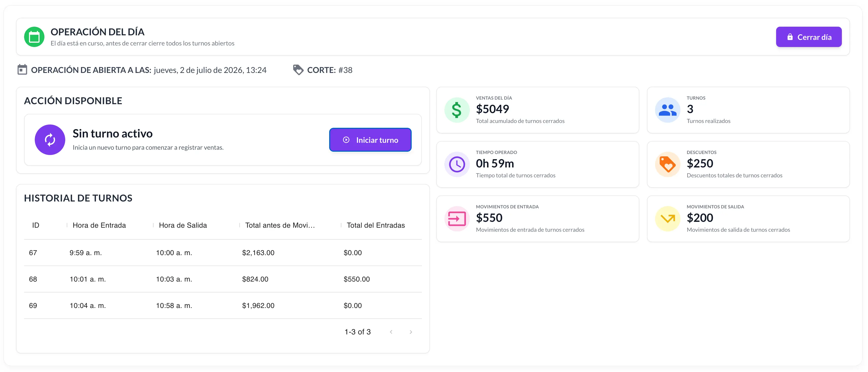Click the $824.00 total cell
The image size is (868, 372).
255,279
